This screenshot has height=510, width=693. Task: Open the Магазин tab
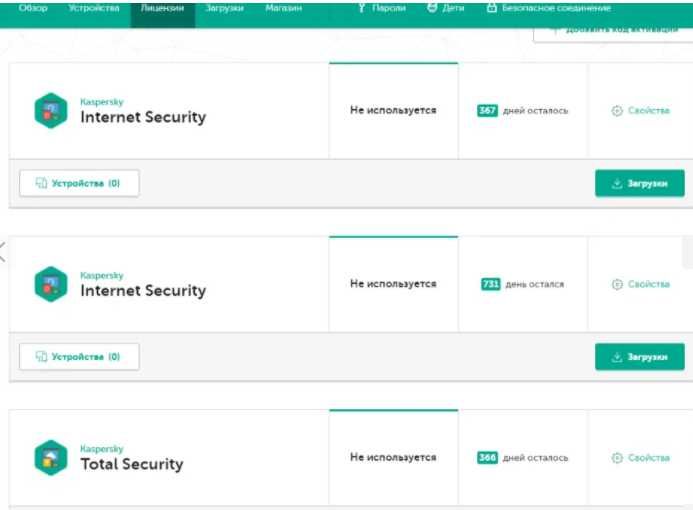[284, 8]
